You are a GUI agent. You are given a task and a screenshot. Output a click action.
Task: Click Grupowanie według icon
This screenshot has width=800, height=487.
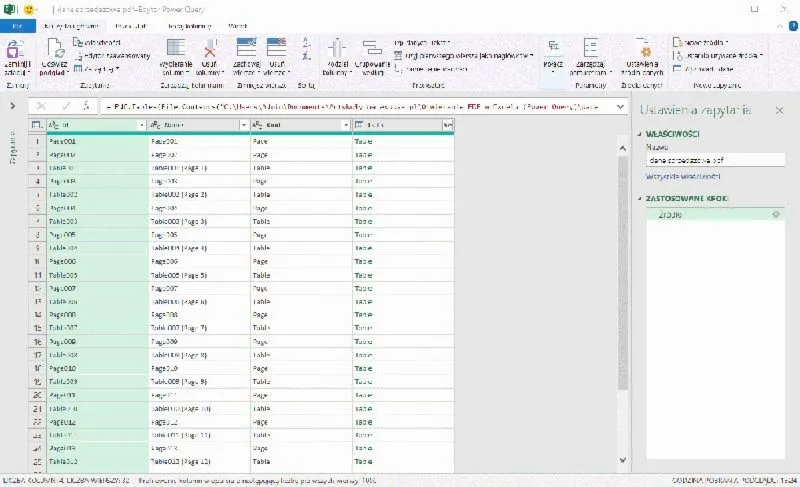pyautogui.click(x=372, y=48)
